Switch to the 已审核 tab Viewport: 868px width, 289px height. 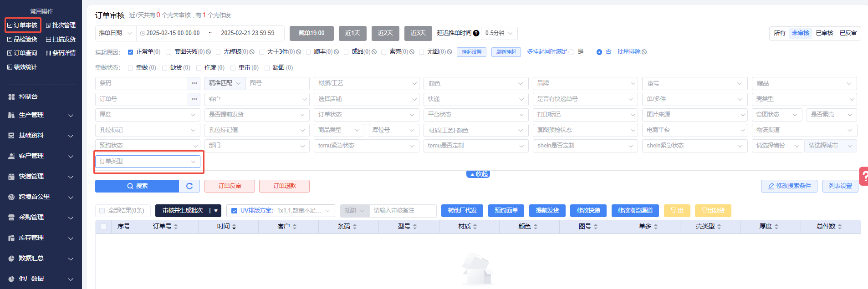pos(824,33)
